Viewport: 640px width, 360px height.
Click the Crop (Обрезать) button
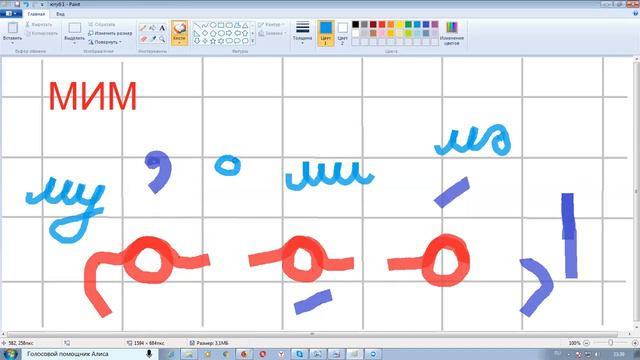[x=102, y=24]
